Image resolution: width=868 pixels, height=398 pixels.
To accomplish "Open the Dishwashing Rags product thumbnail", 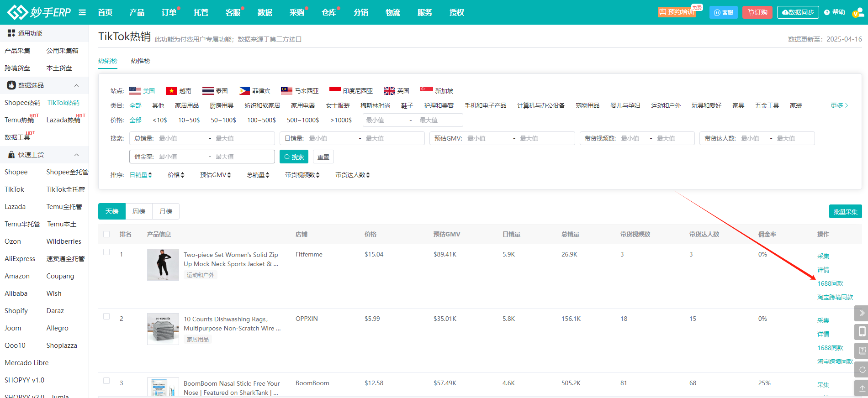I will 163,329.
